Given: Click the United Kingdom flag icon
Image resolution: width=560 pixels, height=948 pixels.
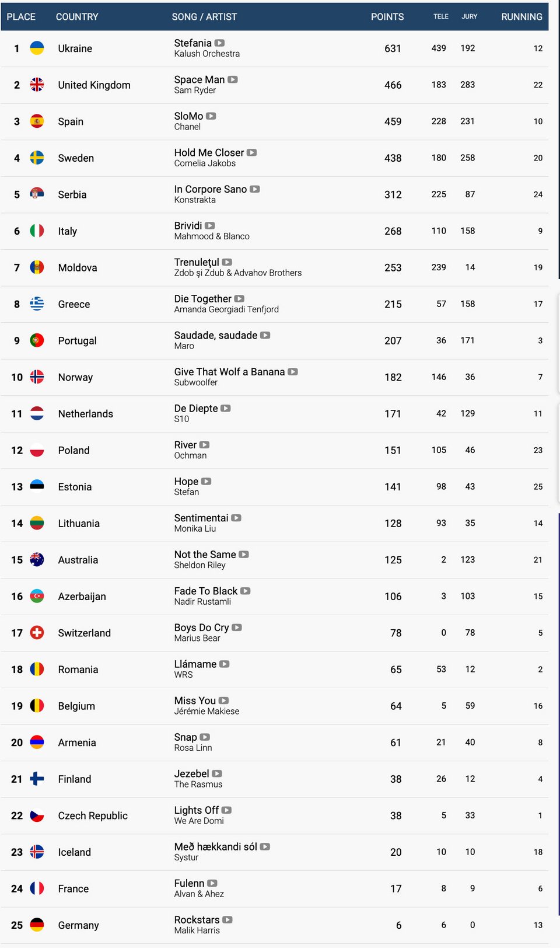Looking at the screenshot, I should tap(37, 85).
